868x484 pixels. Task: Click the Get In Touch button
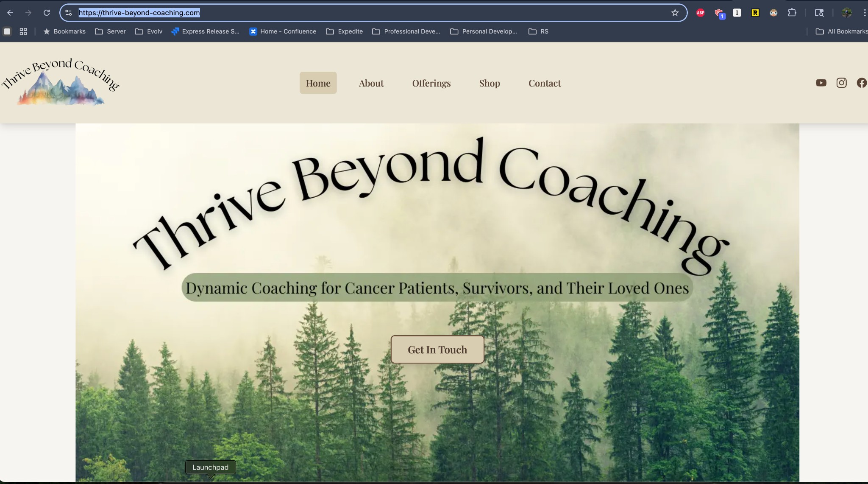(x=437, y=349)
